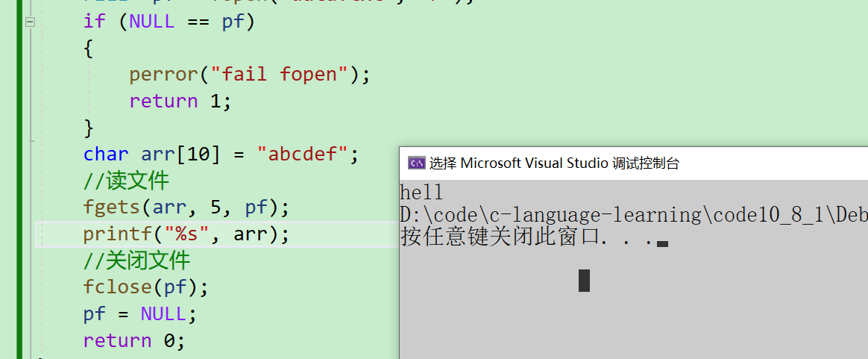The width and height of the screenshot is (868, 359).
Task: Click the fclose(pf); line
Action: tap(145, 287)
